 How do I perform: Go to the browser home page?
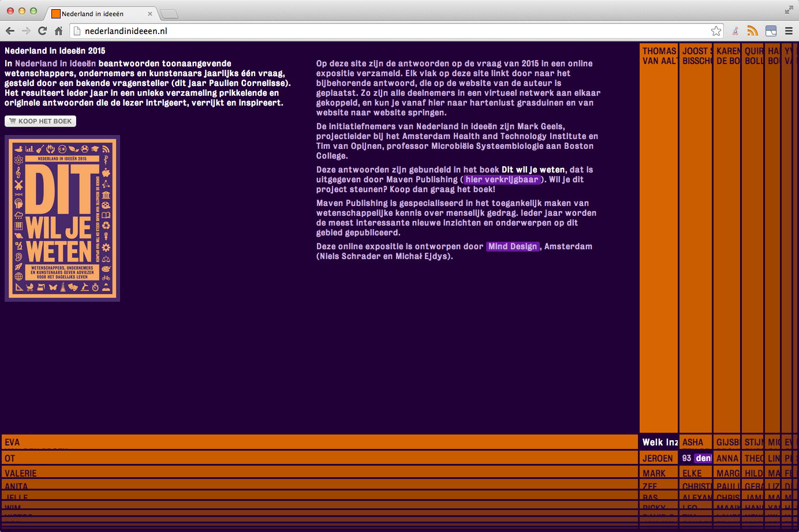pyautogui.click(x=58, y=31)
